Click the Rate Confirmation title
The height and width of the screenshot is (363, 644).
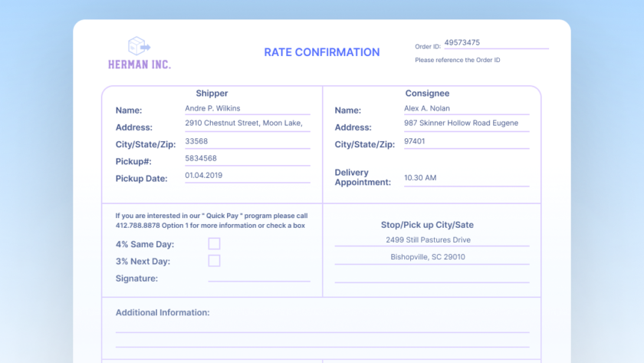(x=321, y=52)
